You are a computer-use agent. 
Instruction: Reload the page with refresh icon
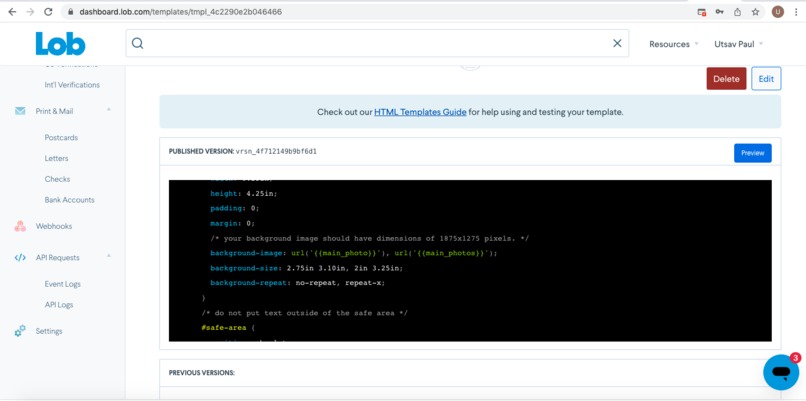[48, 12]
